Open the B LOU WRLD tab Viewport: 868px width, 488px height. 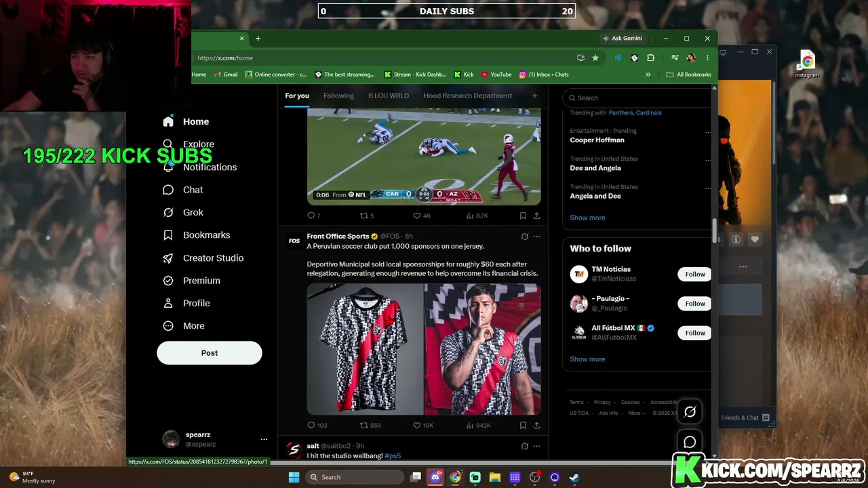click(389, 96)
